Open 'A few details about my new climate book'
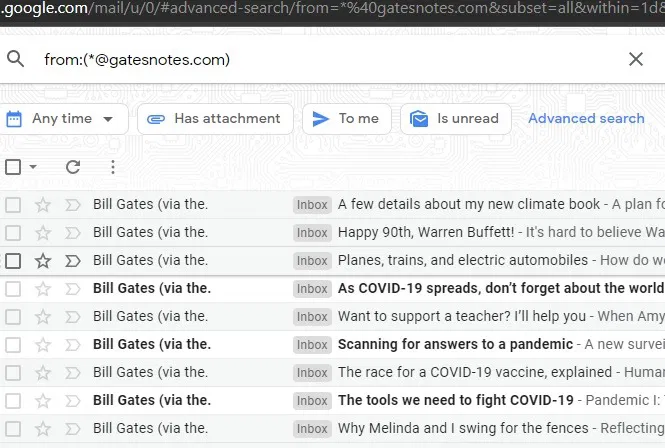This screenshot has width=665, height=448. point(469,204)
